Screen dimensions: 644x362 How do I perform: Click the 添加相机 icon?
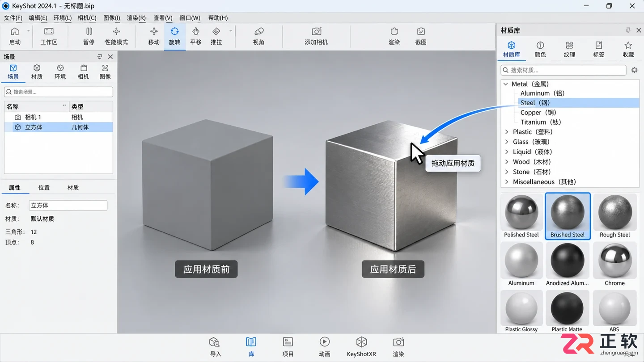click(316, 31)
